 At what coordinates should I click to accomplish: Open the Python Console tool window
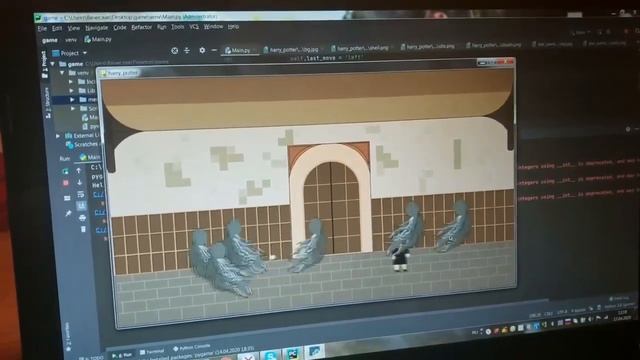click(191, 348)
